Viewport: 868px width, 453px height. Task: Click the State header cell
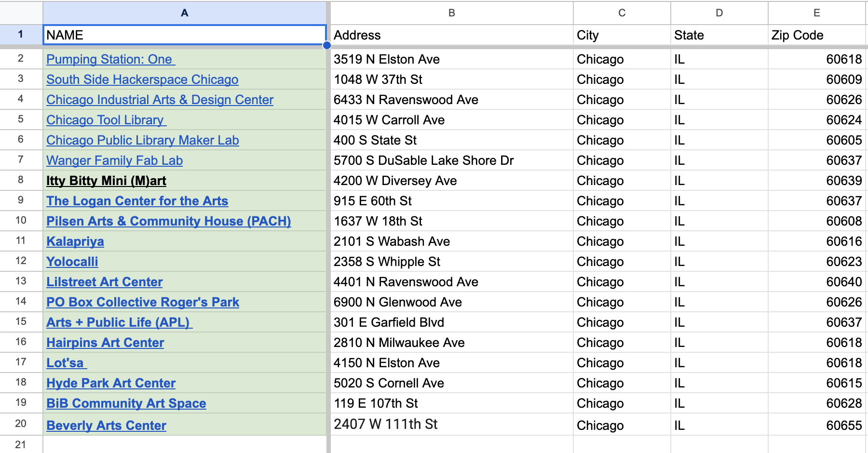(719, 35)
